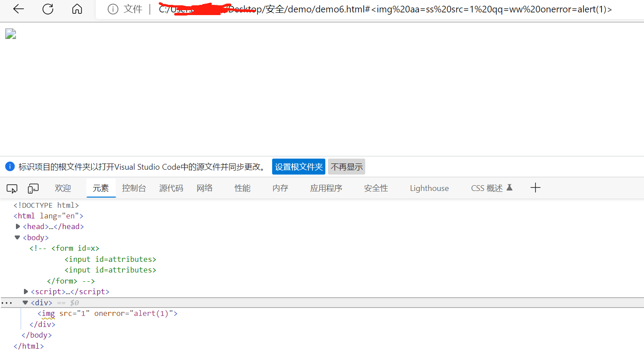The height and width of the screenshot is (354, 644).
Task: Click the closing </form> --> comment line
Action: (x=71, y=281)
